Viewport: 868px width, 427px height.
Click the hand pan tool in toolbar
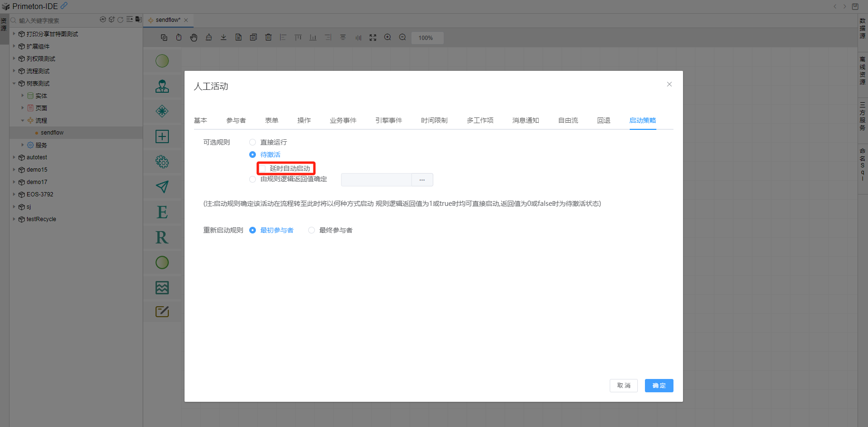click(194, 38)
